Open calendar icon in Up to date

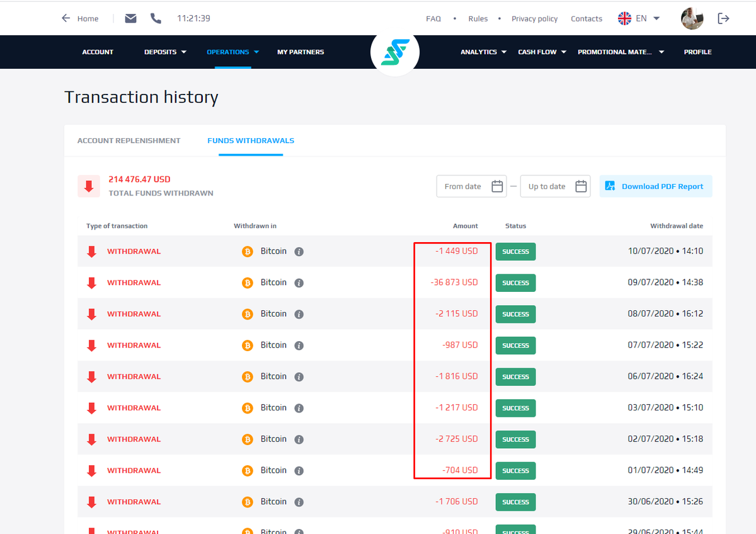click(x=581, y=186)
